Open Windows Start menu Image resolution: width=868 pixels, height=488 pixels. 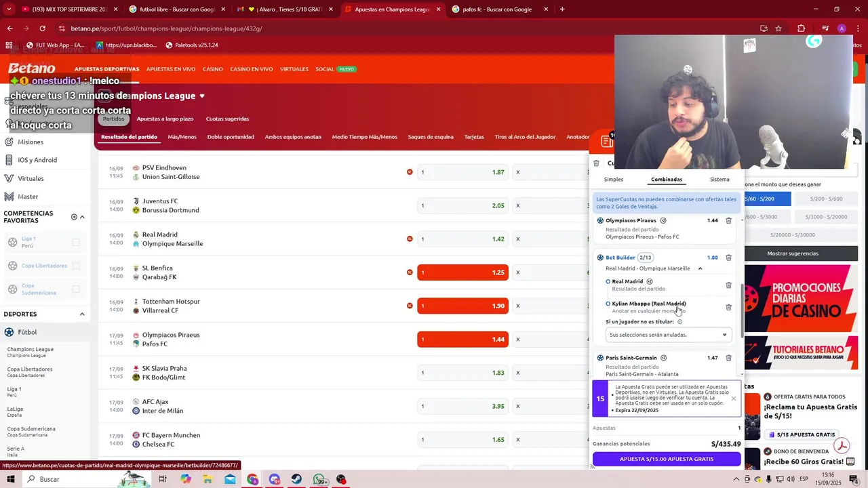11,479
